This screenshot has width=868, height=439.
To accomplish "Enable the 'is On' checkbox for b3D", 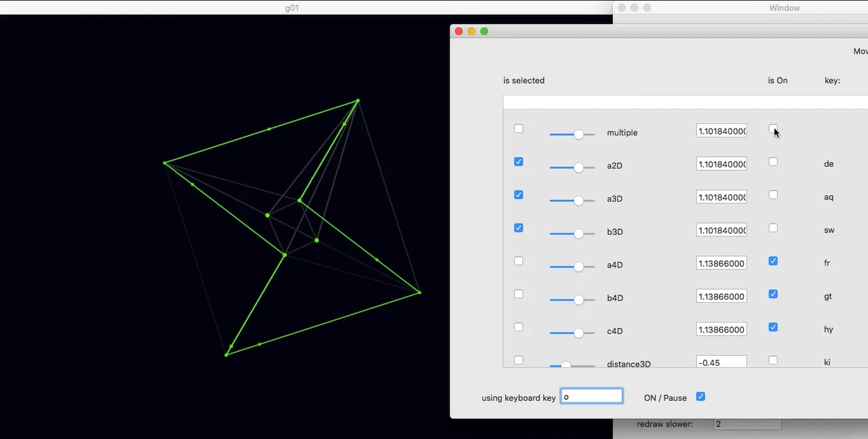I will (773, 228).
